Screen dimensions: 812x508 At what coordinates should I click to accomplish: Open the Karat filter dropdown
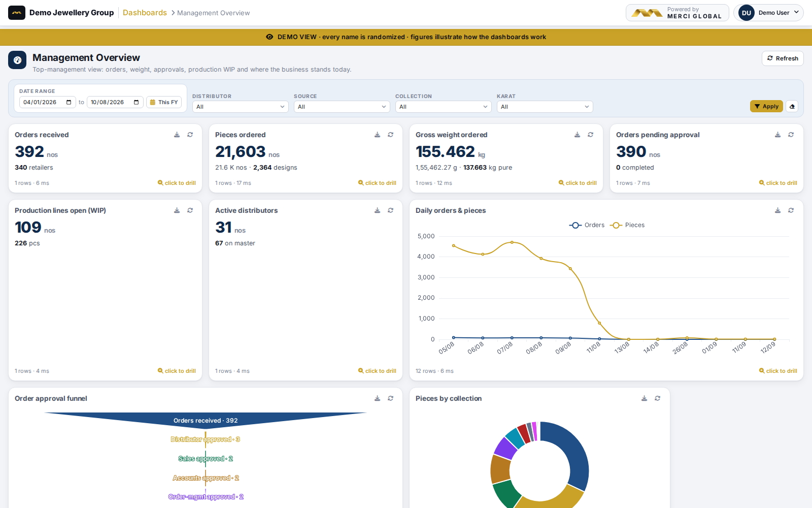click(545, 107)
